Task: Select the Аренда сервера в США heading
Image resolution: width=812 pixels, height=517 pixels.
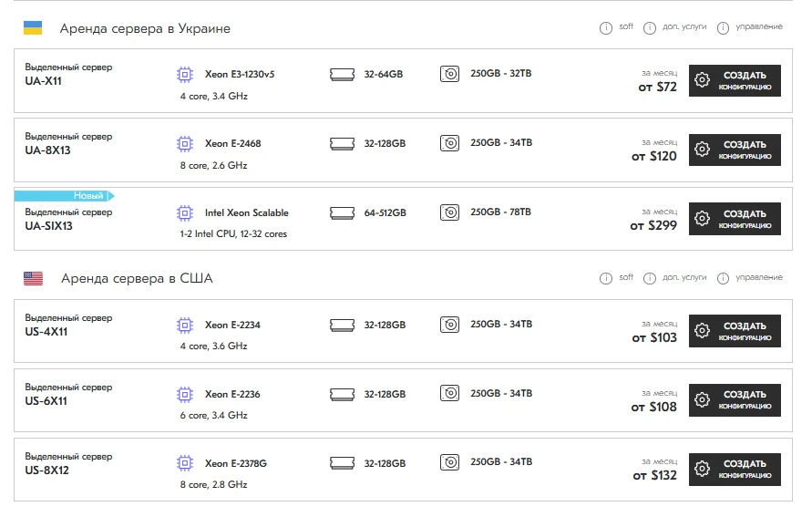Action: [137, 279]
